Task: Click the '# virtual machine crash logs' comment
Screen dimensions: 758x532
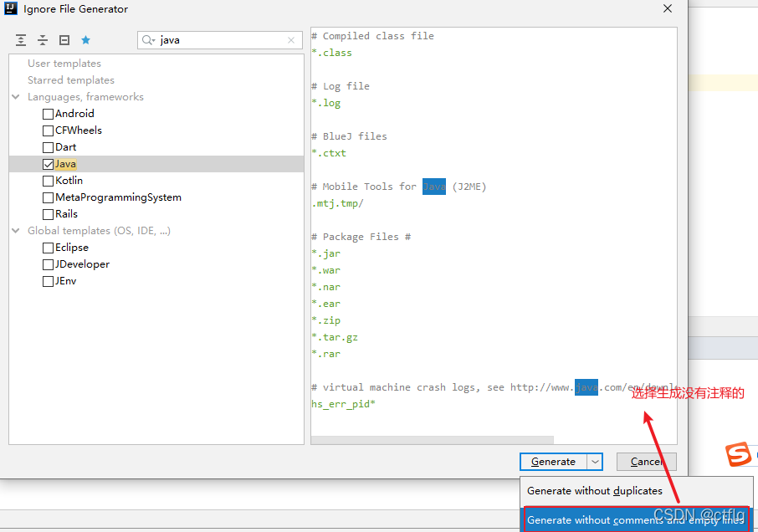Action: click(494, 387)
